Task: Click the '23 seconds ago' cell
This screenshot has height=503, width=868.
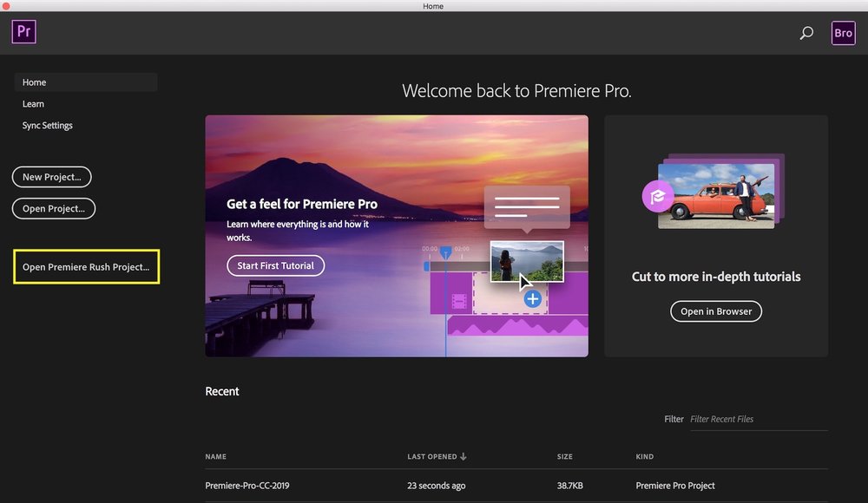Action: (x=437, y=486)
